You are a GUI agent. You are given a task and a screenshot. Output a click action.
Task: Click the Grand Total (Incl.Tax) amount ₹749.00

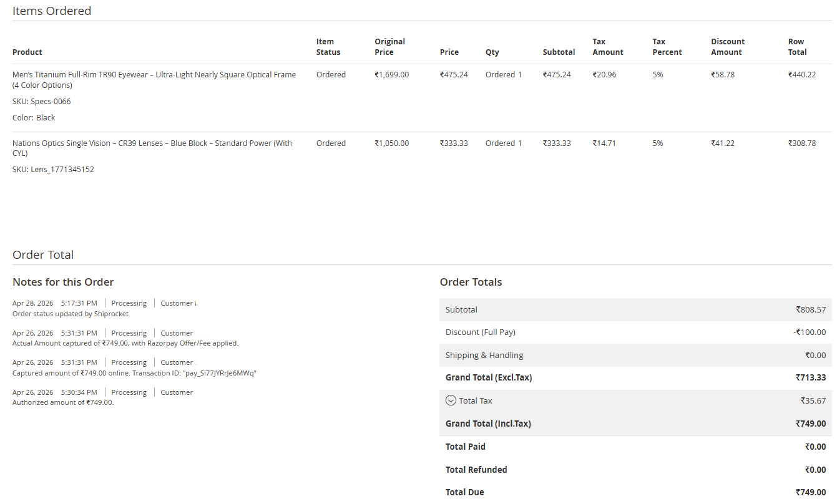810,424
